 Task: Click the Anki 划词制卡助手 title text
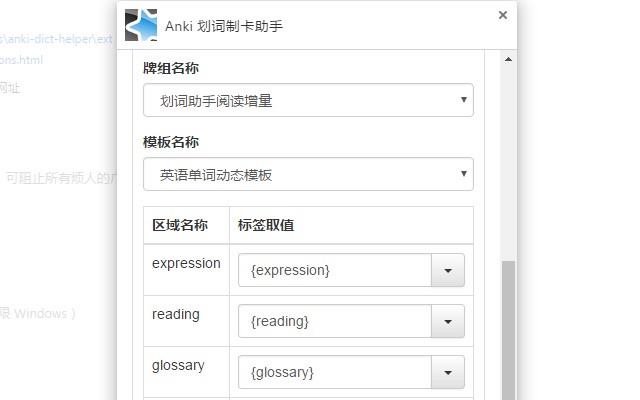coord(227,26)
